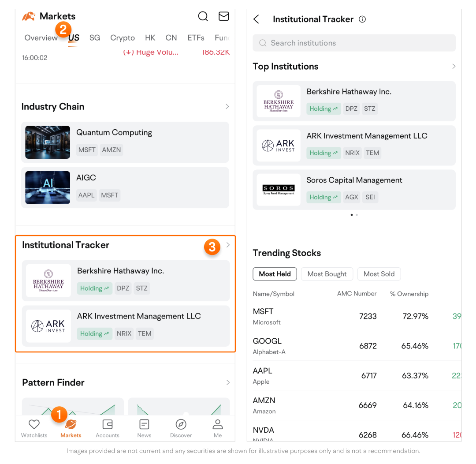Tap back arrow on Institutional Tracker page
Screen dimensions: 476x464
coord(257,19)
